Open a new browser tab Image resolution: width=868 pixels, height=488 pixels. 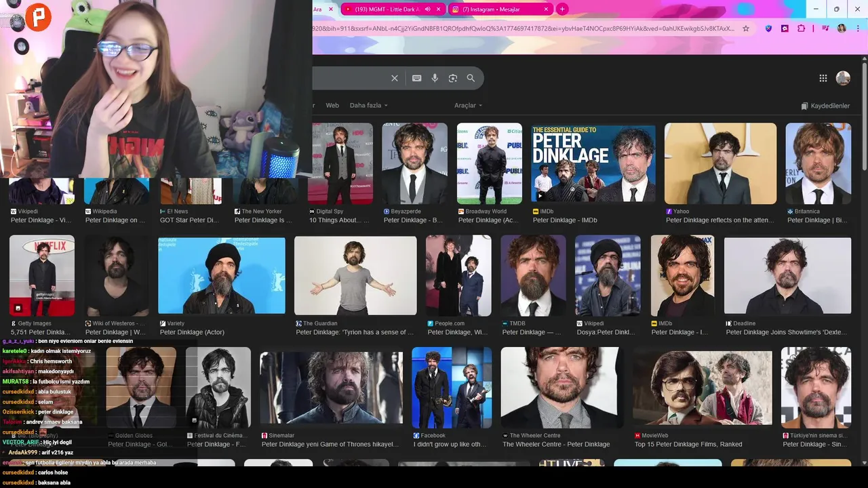[x=562, y=9]
